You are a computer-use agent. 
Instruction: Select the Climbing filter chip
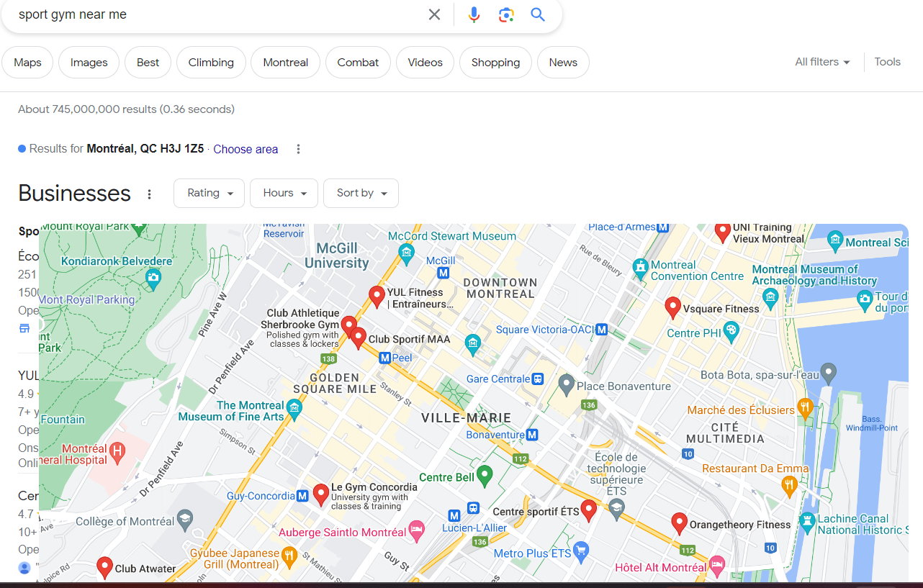(211, 63)
